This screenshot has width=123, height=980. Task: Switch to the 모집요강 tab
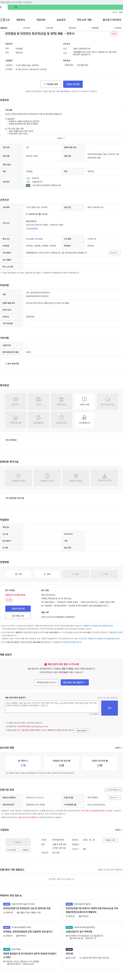(4, 28)
